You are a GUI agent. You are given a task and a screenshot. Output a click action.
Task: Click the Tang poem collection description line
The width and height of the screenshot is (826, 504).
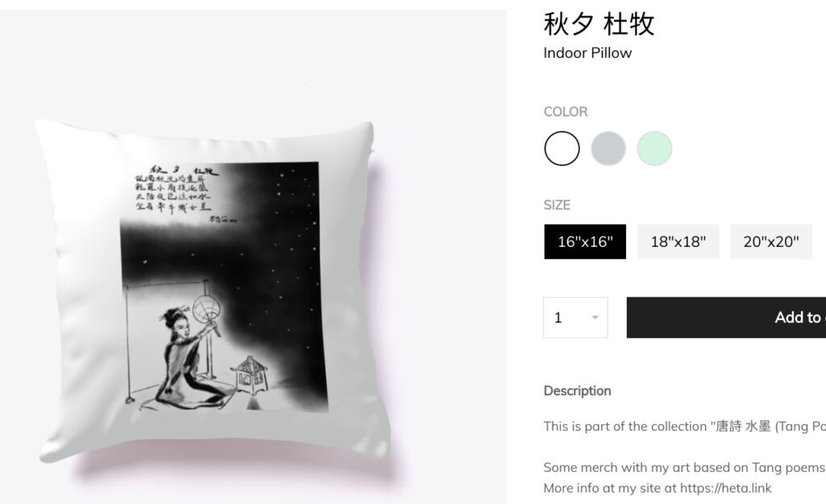[684, 426]
